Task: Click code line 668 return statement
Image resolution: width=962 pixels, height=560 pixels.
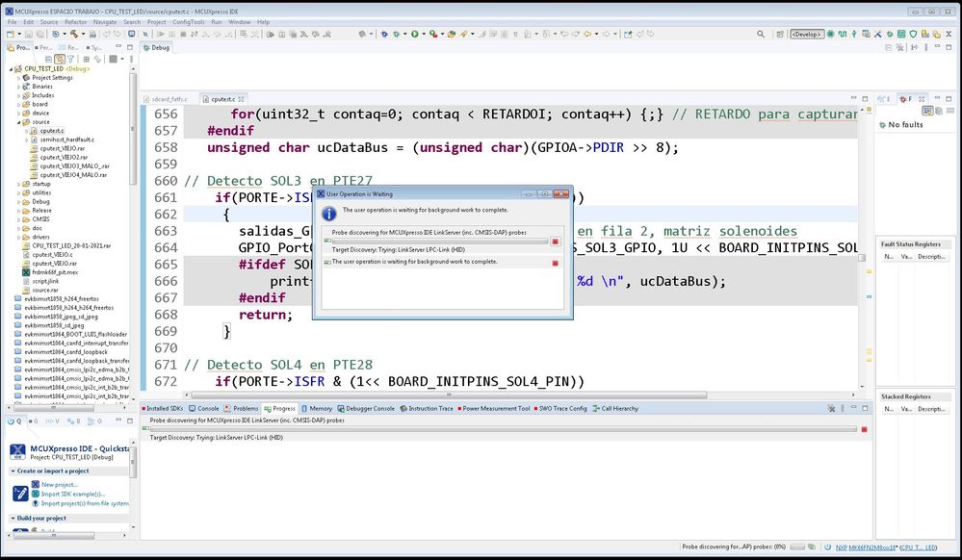Action: coord(267,315)
